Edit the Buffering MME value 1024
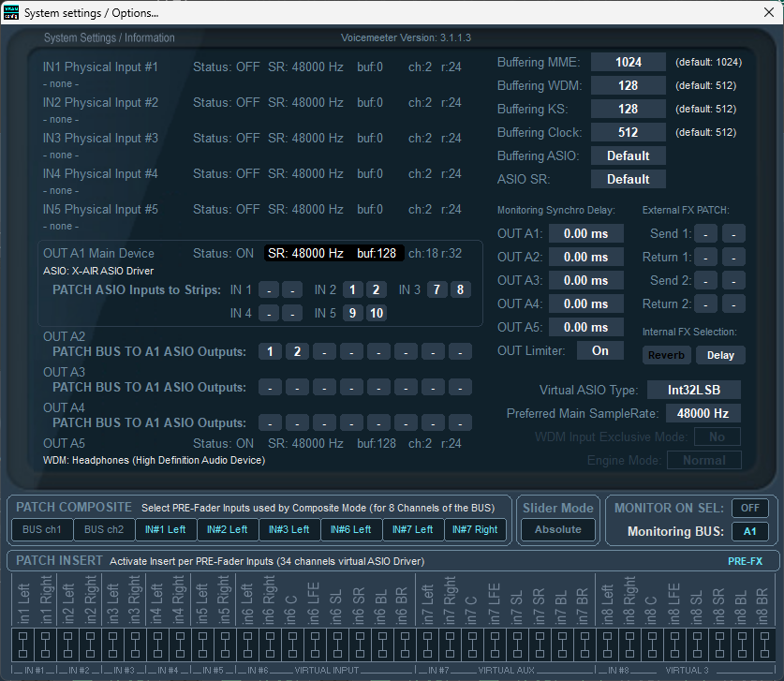Viewport: 784px width, 681px height. [x=628, y=62]
